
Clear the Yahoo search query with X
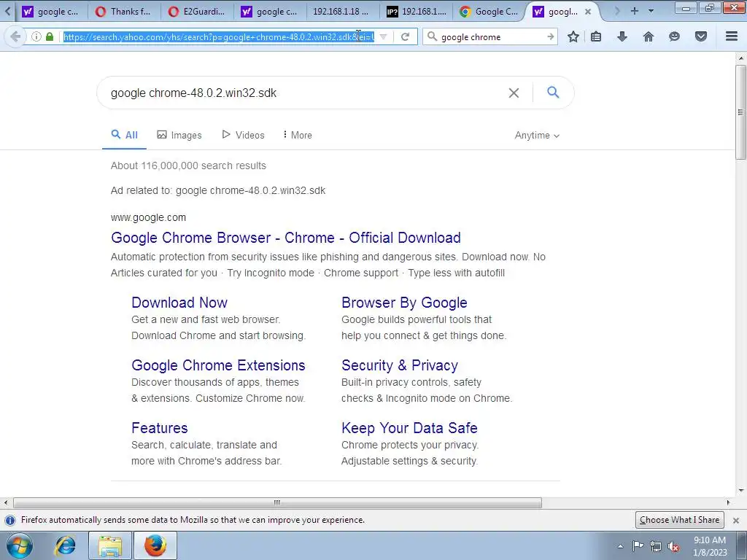[514, 93]
